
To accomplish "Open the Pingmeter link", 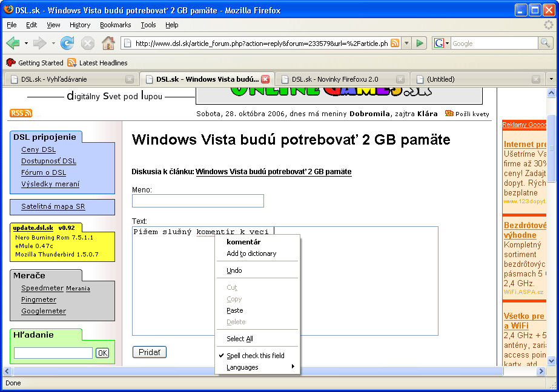I will (39, 299).
